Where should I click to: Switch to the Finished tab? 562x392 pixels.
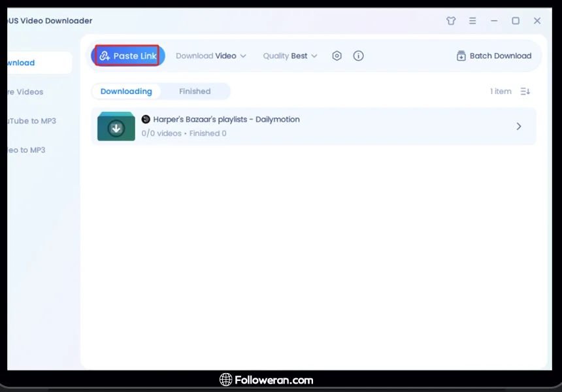[195, 91]
